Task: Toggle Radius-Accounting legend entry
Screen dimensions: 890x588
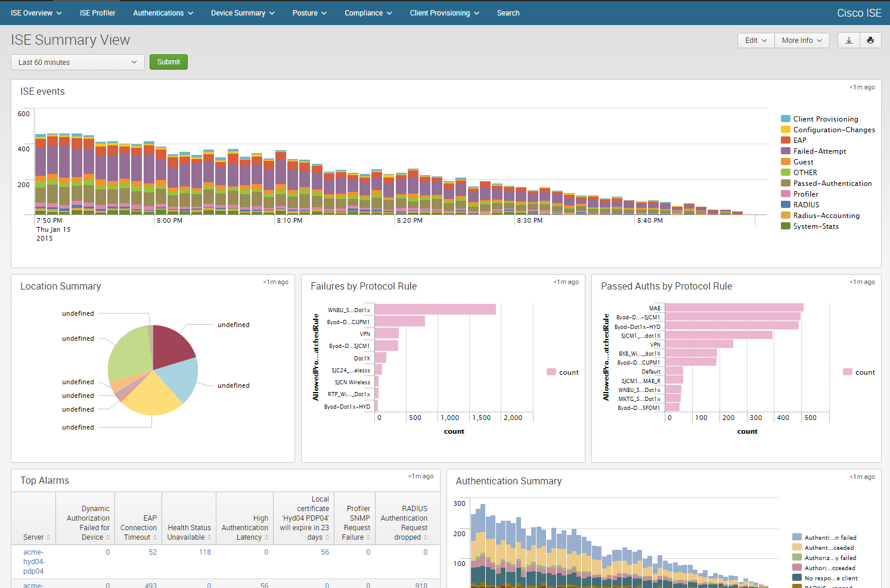Action: [820, 216]
